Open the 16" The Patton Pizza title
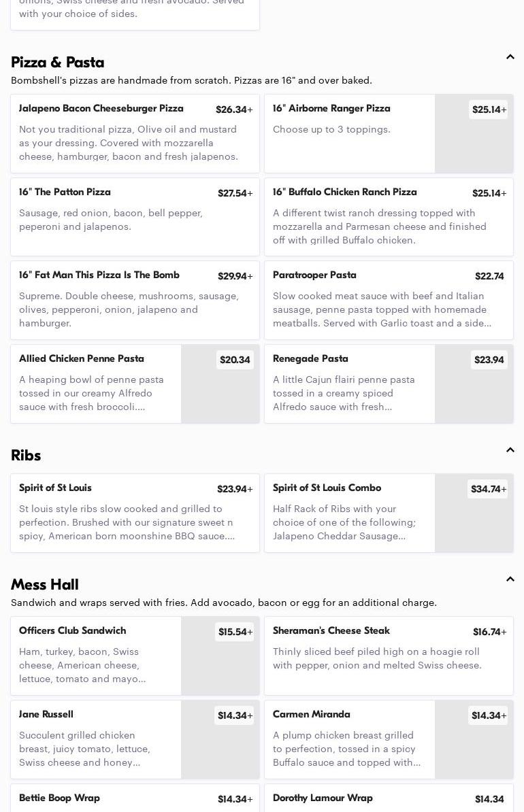Viewport: 524px width, 812px height. click(x=65, y=192)
